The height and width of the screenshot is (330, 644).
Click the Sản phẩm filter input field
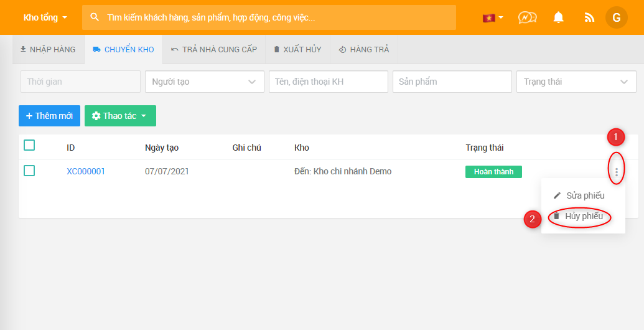click(452, 82)
